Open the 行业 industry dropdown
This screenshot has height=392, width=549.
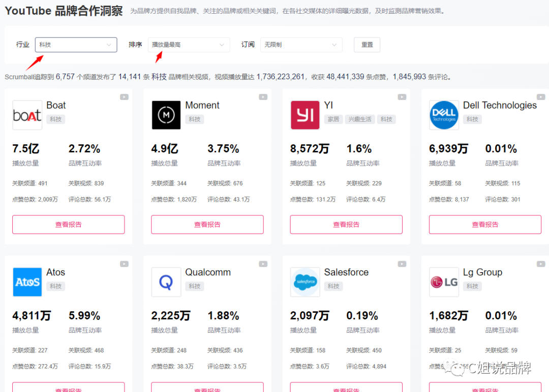(x=75, y=45)
